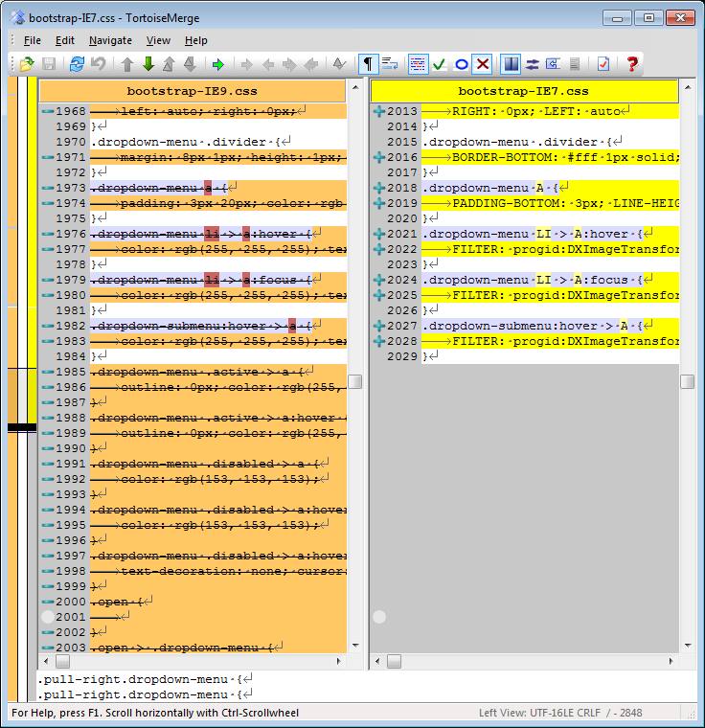Open the Edit menu
The image size is (705, 728).
coord(64,40)
